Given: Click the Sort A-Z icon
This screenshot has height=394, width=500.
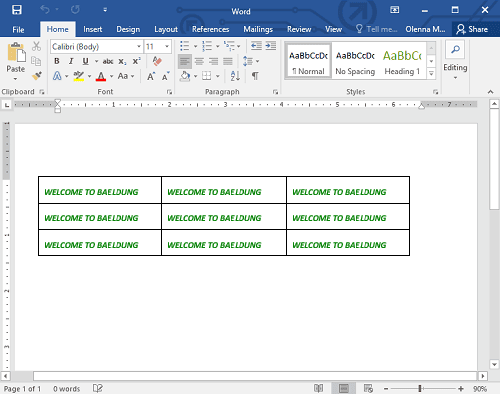Looking at the screenshot, I should click(235, 76).
